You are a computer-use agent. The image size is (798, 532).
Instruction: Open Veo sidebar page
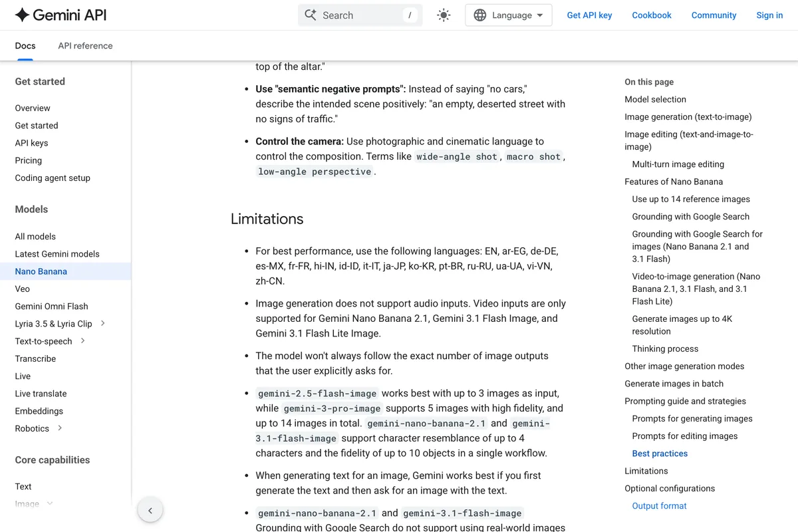(23, 289)
